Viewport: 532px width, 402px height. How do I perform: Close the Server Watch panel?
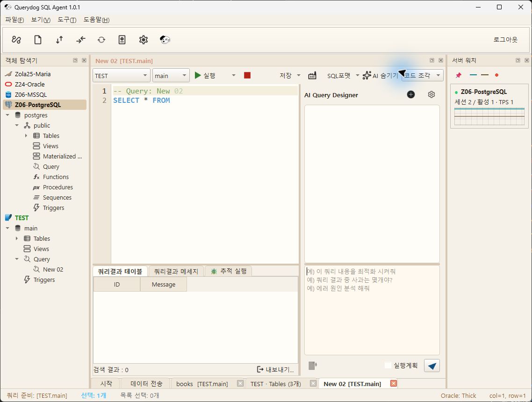pyautogui.click(x=526, y=60)
